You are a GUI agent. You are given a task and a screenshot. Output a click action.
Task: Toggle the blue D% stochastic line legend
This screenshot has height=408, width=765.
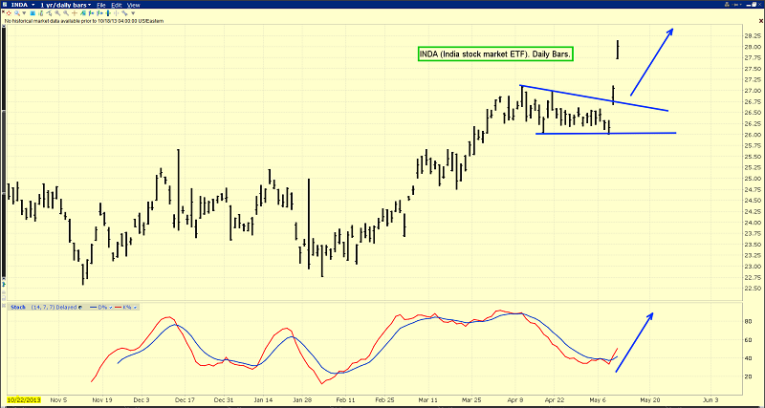click(101, 308)
